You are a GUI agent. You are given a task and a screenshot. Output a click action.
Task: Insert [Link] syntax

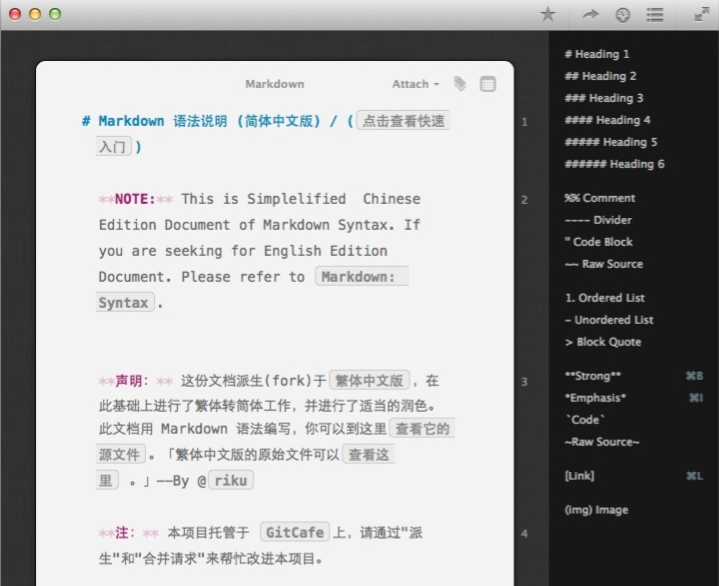tap(580, 476)
